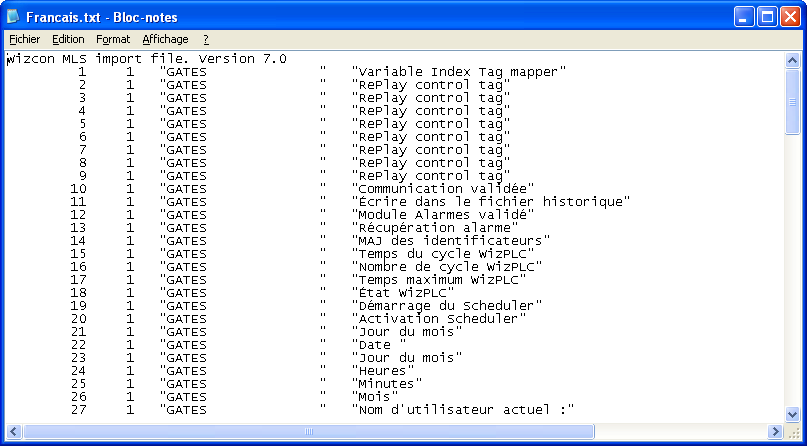807x446 pixels.
Task: Click the horizontal scrollbar left arrow
Action: click(14, 431)
